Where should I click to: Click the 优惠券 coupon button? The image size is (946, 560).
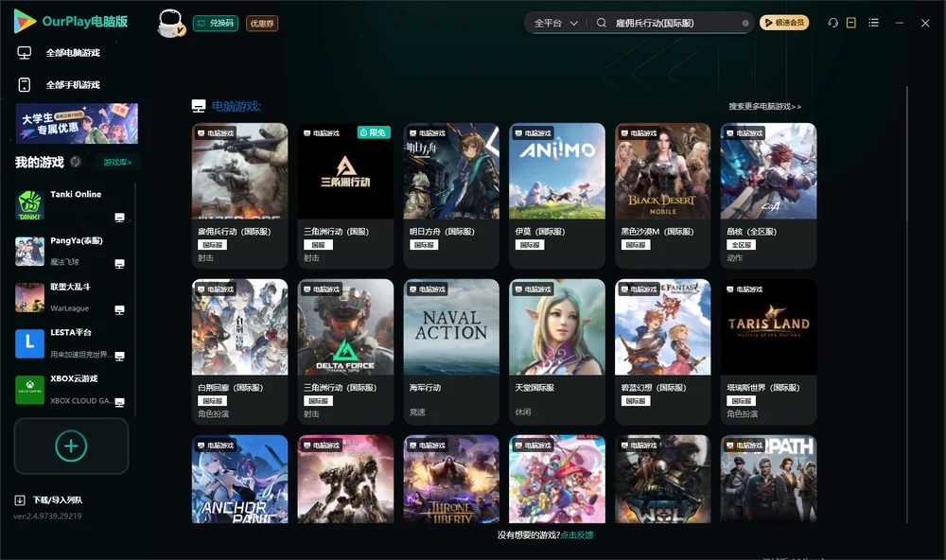[x=262, y=24]
